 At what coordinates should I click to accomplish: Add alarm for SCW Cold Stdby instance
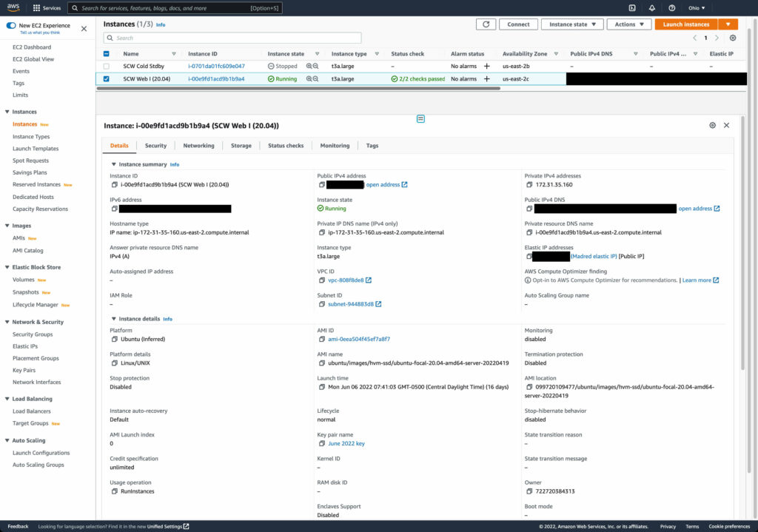pos(487,66)
